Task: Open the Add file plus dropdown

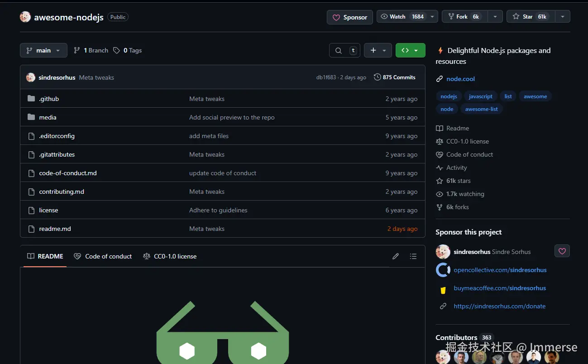Action: pos(378,50)
